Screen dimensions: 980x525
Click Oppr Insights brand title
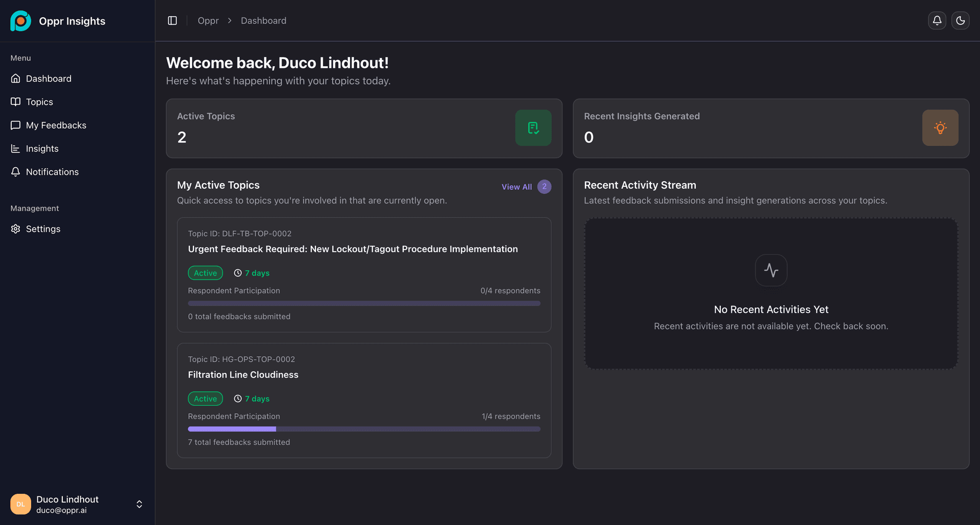coord(72,21)
